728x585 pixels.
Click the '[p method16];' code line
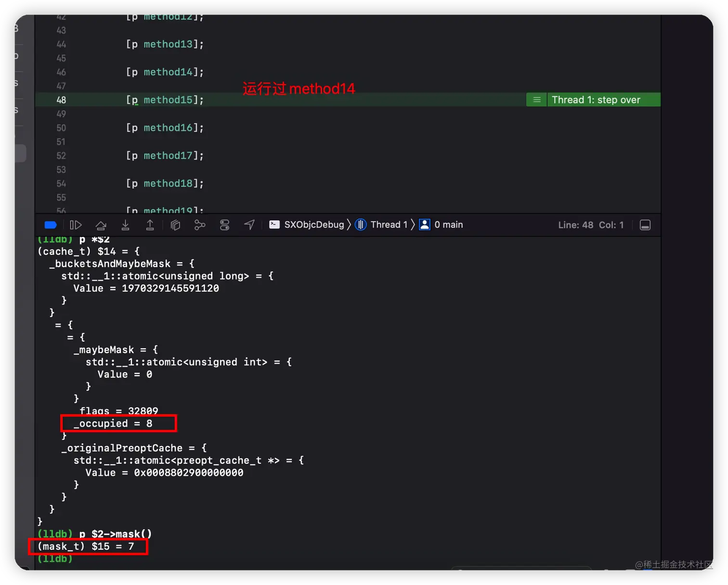165,128
